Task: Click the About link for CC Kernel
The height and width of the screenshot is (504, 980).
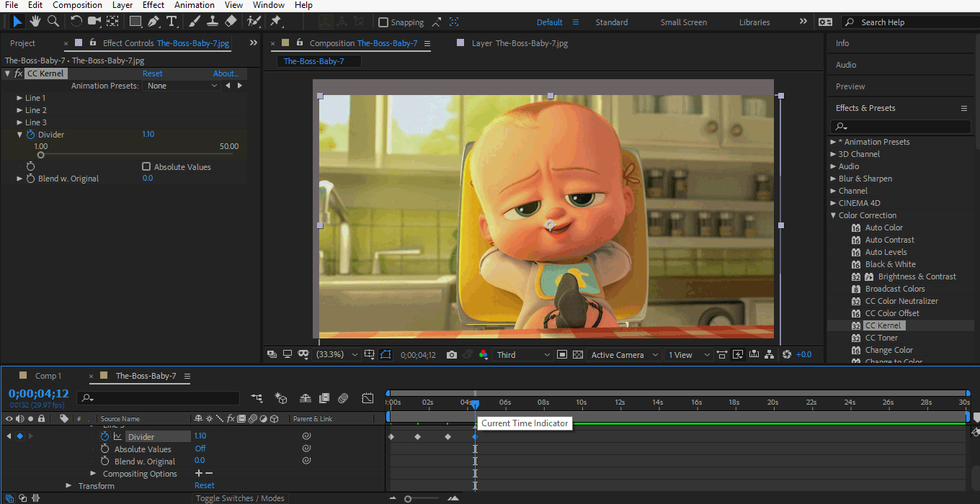Action: pos(226,73)
